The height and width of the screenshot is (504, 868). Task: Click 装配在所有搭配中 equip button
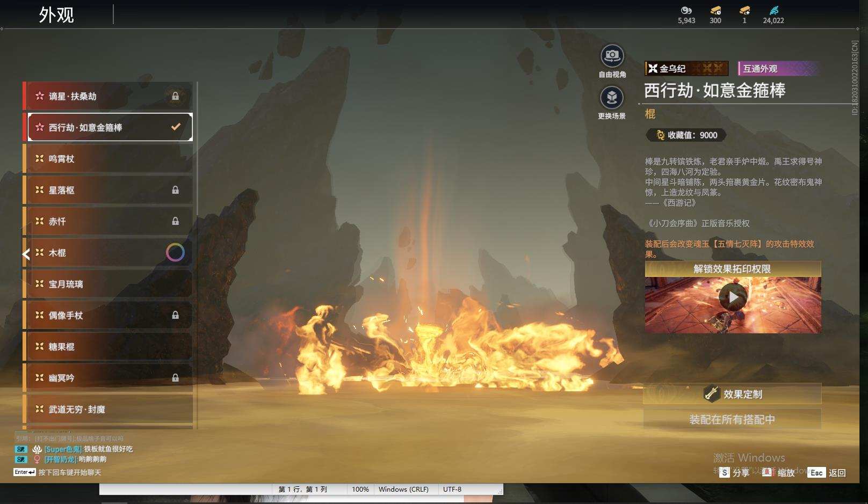pyautogui.click(x=732, y=419)
